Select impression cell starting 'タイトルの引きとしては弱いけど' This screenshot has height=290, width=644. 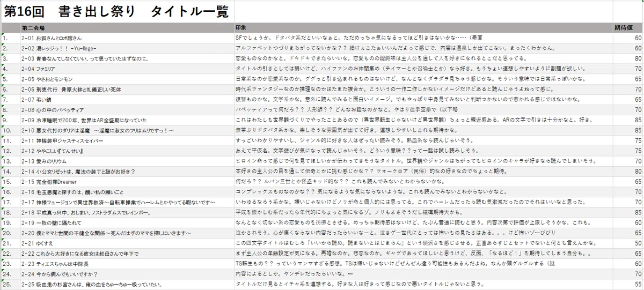point(423,69)
